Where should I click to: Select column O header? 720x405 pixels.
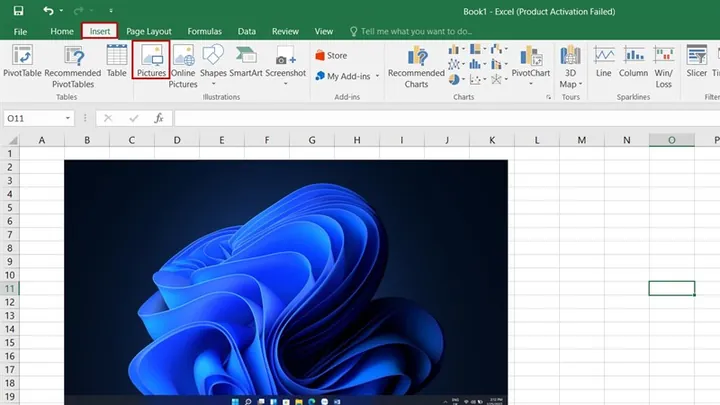(672, 140)
